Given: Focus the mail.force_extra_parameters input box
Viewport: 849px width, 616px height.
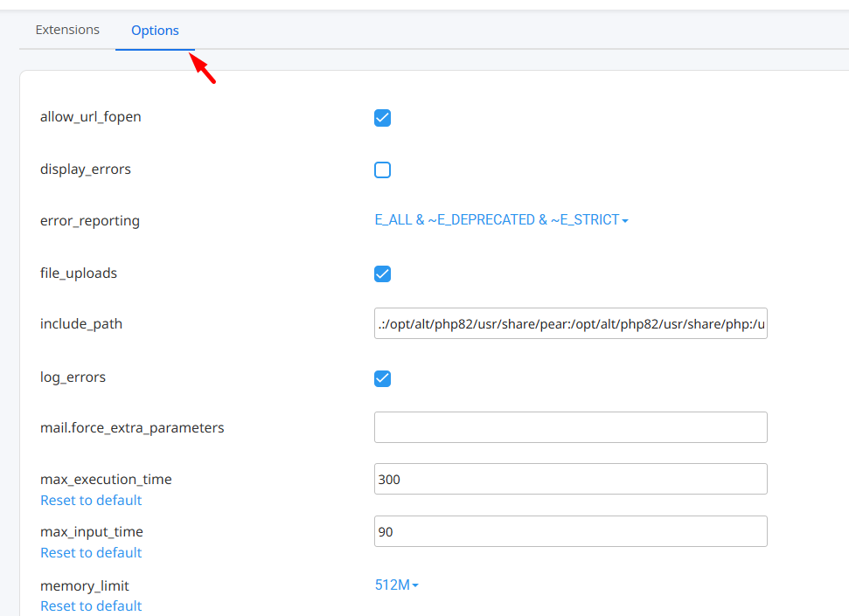Looking at the screenshot, I should (x=570, y=427).
